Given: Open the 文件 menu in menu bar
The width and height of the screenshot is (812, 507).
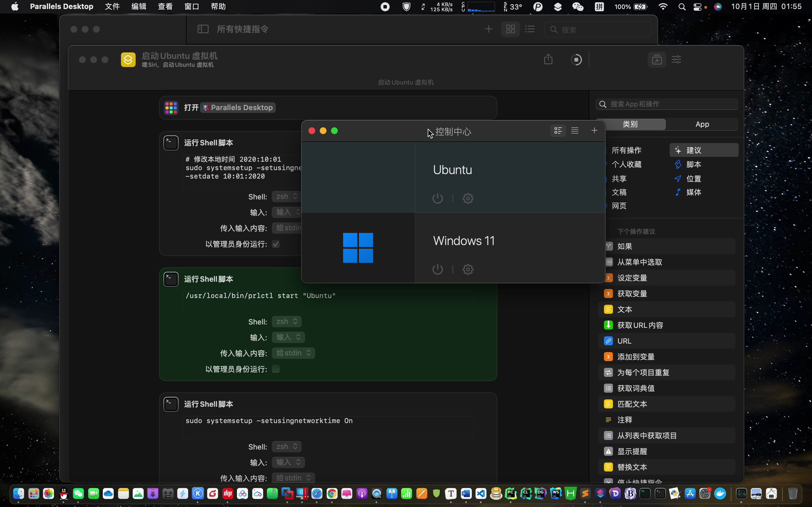Looking at the screenshot, I should click(112, 6).
